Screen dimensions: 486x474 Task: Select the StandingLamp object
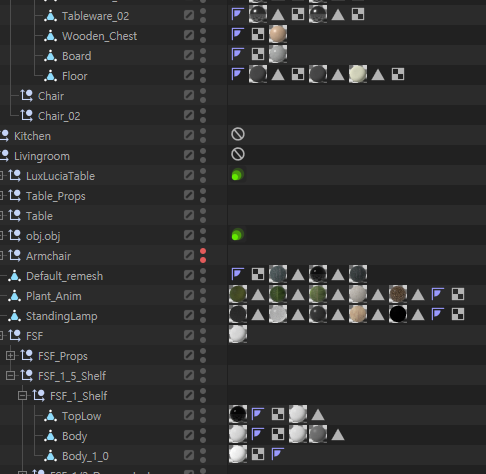click(62, 316)
